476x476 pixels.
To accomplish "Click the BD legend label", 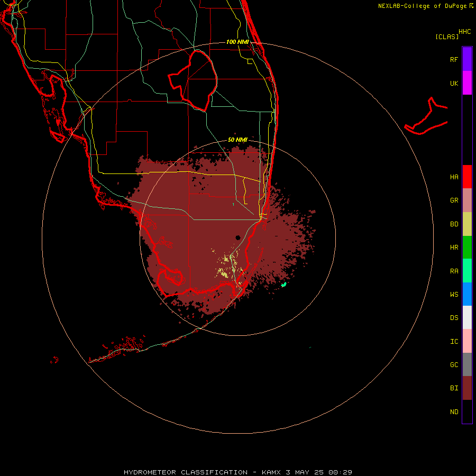I will [x=454, y=224].
